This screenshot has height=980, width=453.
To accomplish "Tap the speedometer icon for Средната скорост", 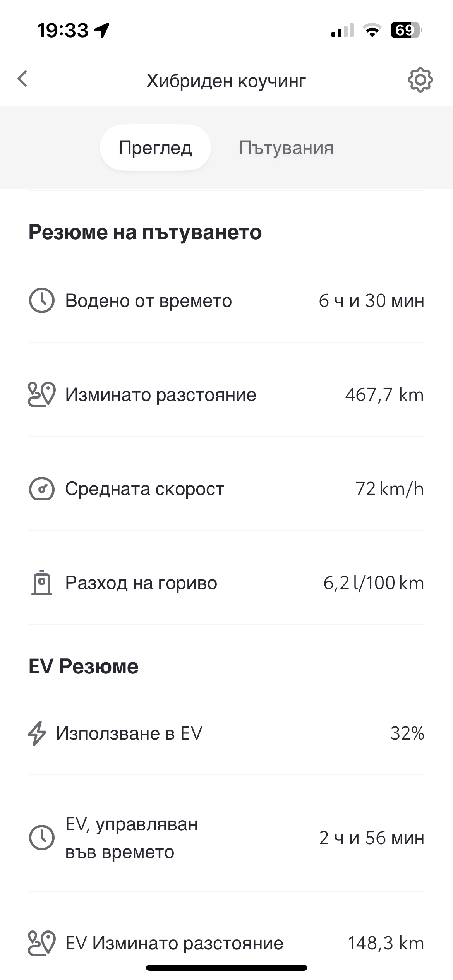I will point(41,488).
